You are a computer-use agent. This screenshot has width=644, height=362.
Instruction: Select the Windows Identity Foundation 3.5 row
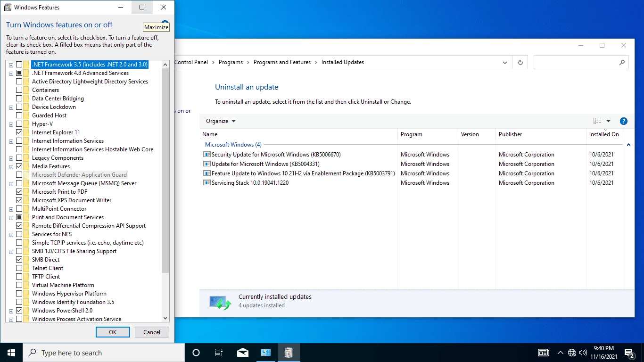pyautogui.click(x=73, y=302)
